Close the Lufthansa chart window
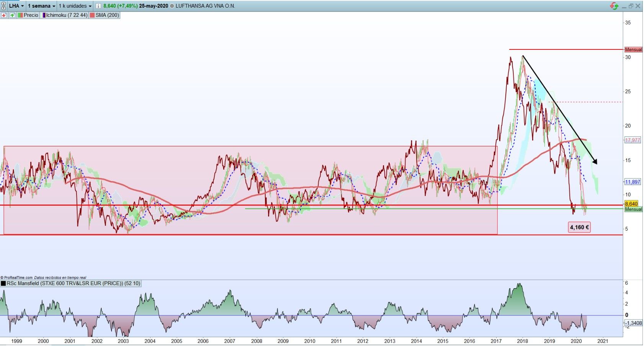The image size is (644, 346). pyautogui.click(x=638, y=6)
